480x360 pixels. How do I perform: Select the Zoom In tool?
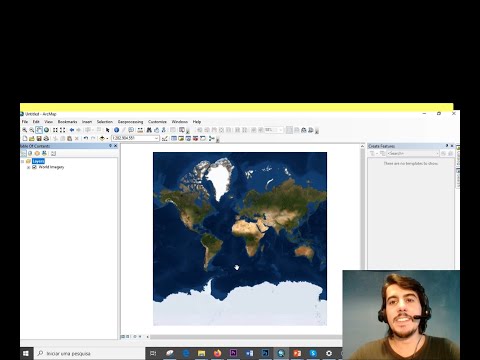pos(24,130)
